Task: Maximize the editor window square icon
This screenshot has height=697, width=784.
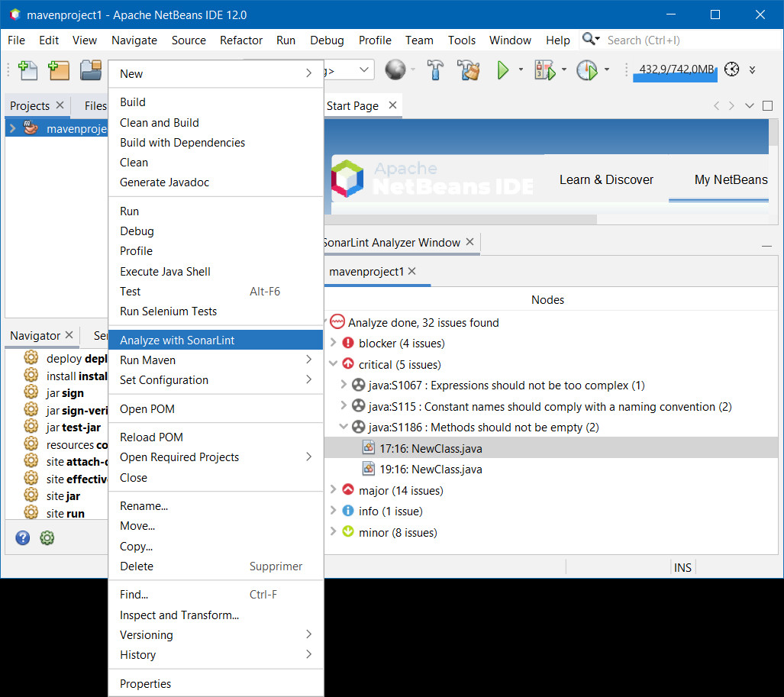Action: [767, 105]
